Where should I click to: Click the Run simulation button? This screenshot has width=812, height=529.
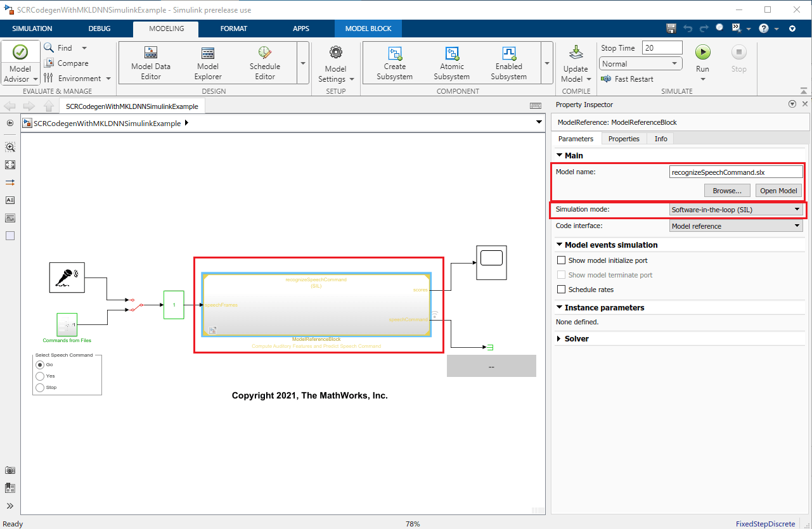point(702,53)
